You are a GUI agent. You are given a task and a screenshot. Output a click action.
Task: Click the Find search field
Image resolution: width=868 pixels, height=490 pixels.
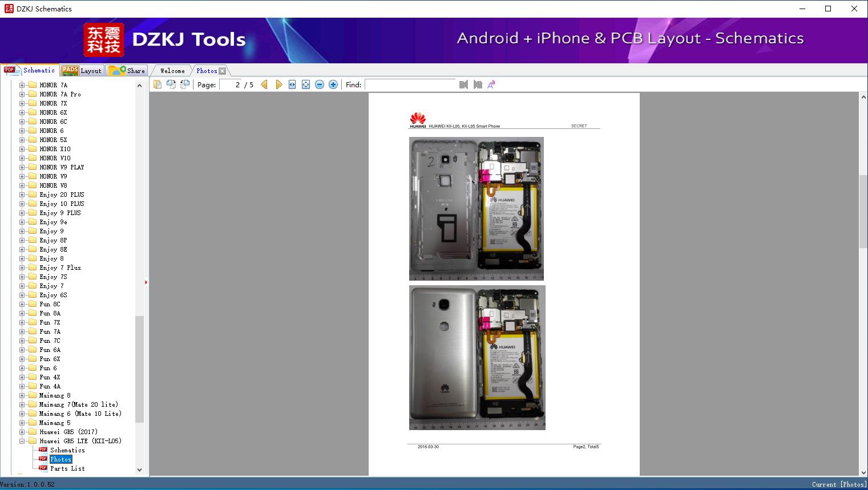[x=410, y=84]
